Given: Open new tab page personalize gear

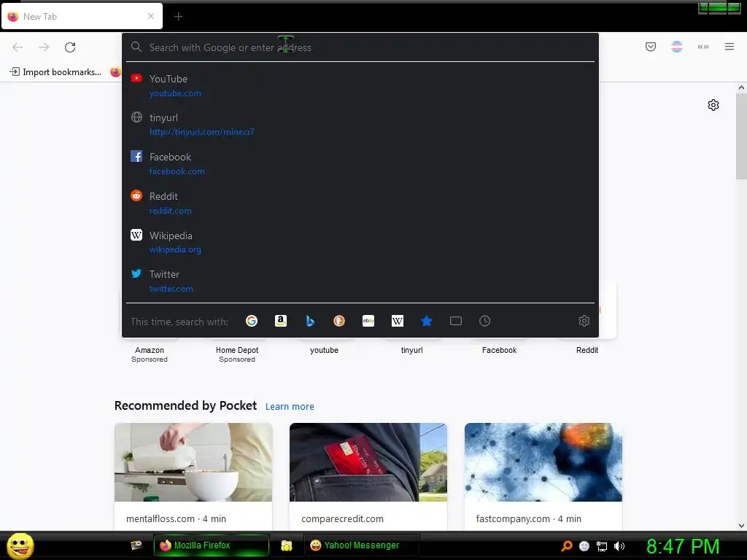Looking at the screenshot, I should 713,105.
